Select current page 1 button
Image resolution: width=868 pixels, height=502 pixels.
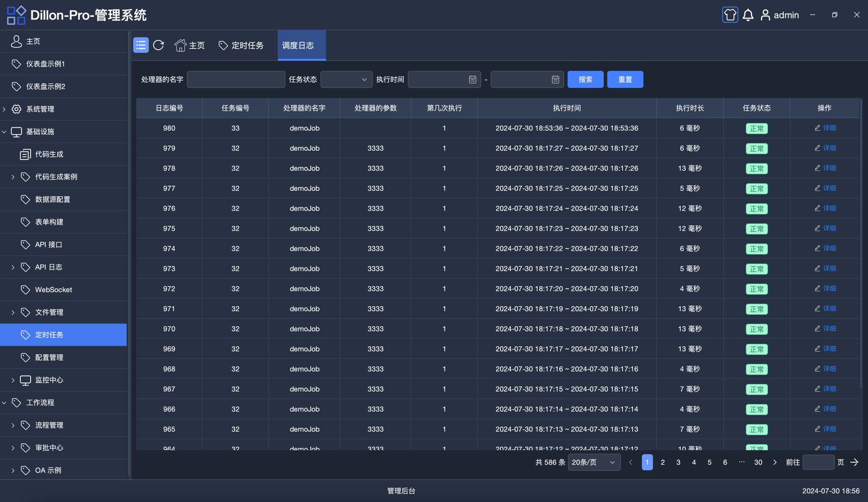click(x=647, y=462)
